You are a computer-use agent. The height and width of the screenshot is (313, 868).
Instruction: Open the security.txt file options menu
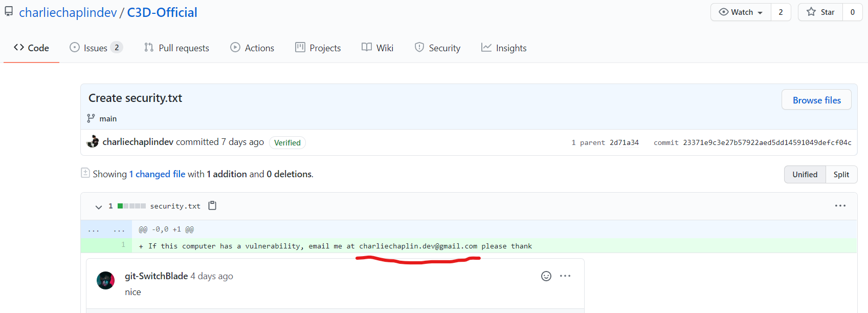[x=840, y=205]
